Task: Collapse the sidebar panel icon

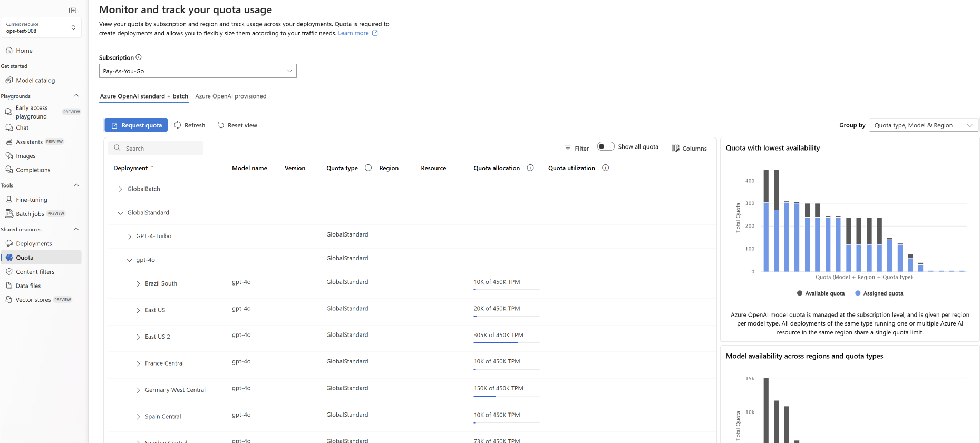Action: (73, 11)
